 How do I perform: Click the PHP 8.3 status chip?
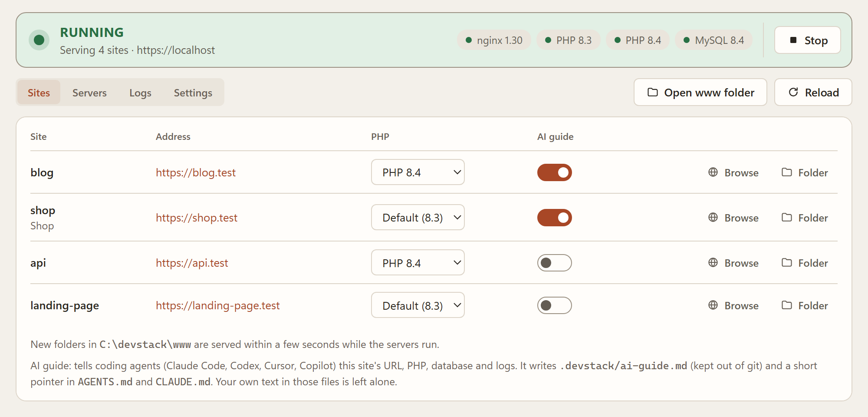568,40
